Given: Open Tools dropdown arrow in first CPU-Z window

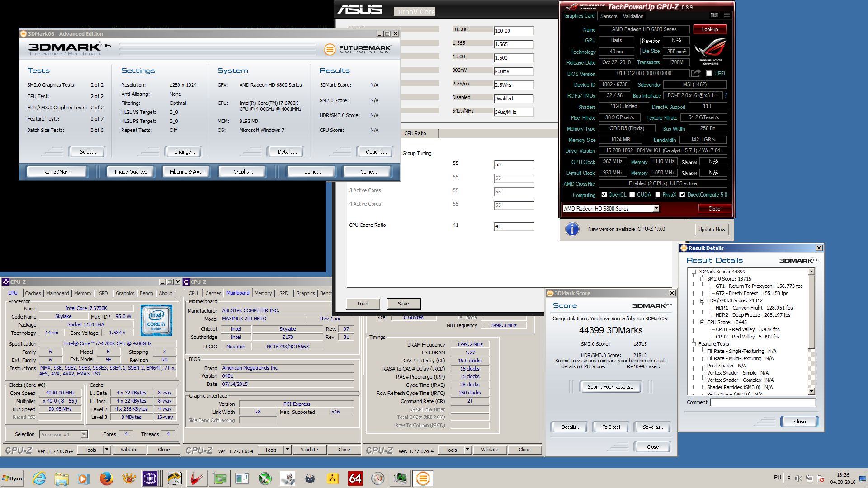Looking at the screenshot, I should [x=107, y=450].
